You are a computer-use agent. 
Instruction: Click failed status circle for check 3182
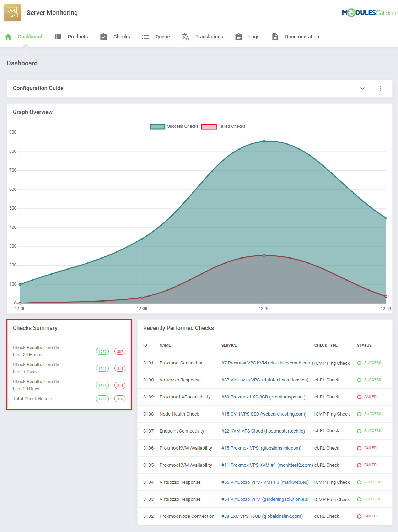click(359, 516)
